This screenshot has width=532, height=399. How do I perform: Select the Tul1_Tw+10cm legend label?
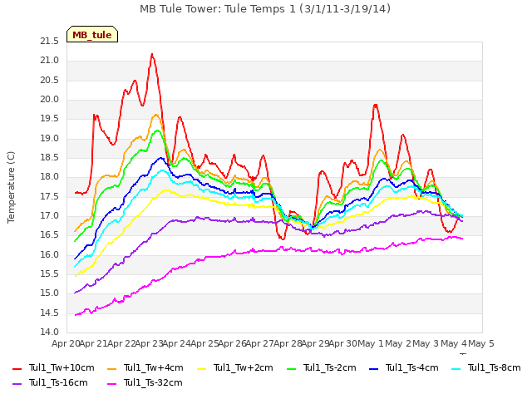[x=62, y=367]
